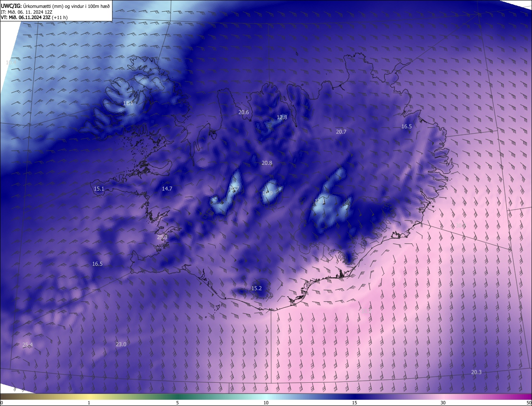
Task: Select the 15.2 value label
Action: click(x=256, y=288)
